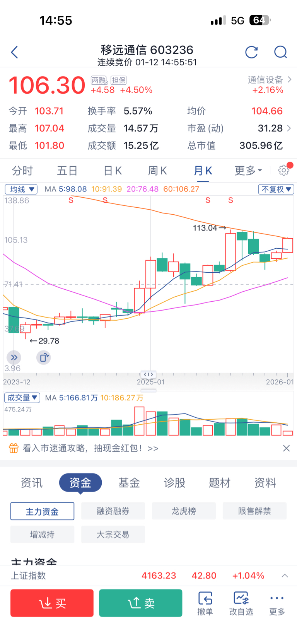Viewport: 297px width, 644px height.
Task: Open the 均线 indicator dropdown
Action: pyautogui.click(x=21, y=189)
